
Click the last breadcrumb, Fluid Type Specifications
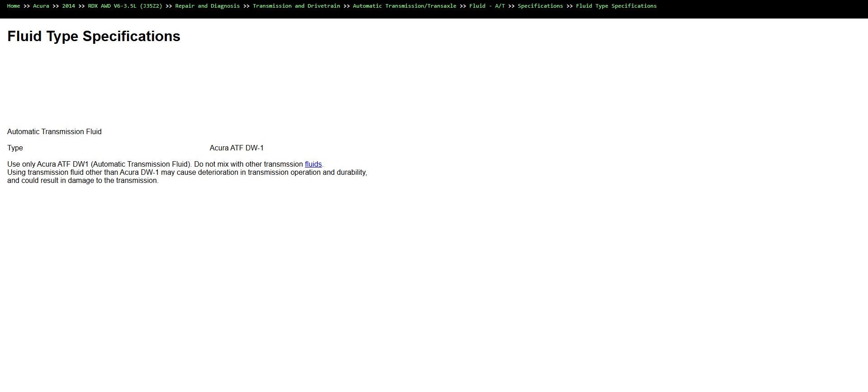click(616, 6)
